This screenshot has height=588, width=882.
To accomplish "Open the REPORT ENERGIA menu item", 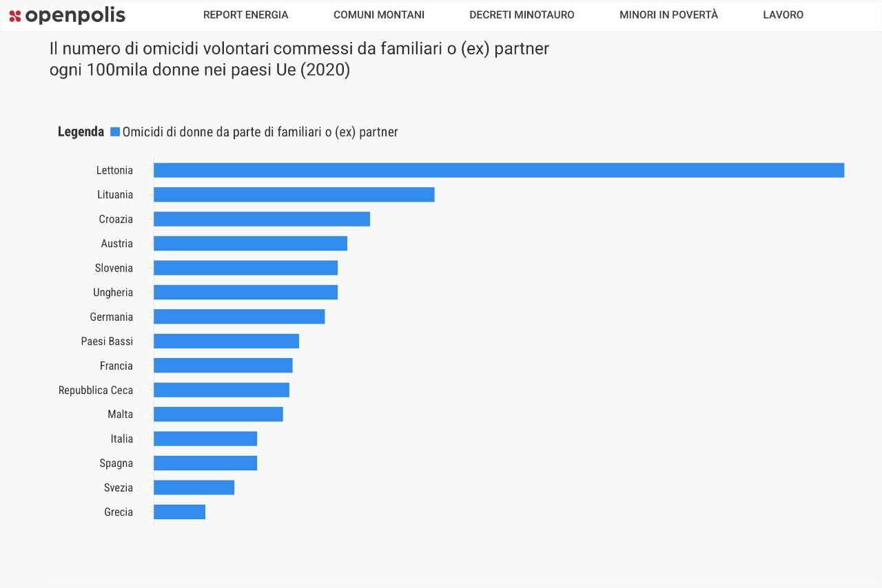I will pyautogui.click(x=246, y=15).
